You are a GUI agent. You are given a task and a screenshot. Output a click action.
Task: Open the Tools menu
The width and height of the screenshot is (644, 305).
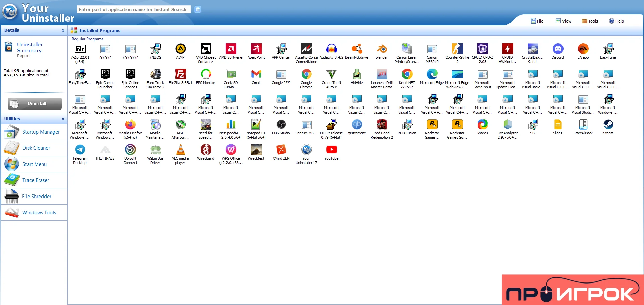590,21
